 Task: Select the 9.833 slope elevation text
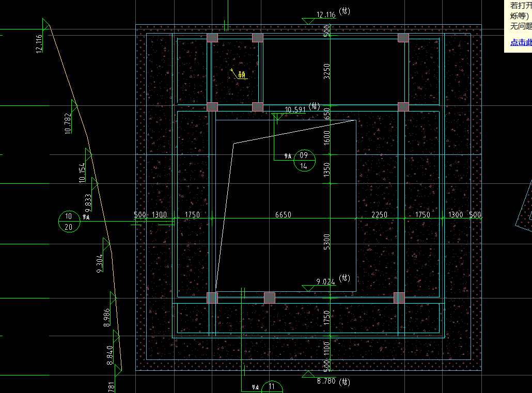click(x=88, y=202)
